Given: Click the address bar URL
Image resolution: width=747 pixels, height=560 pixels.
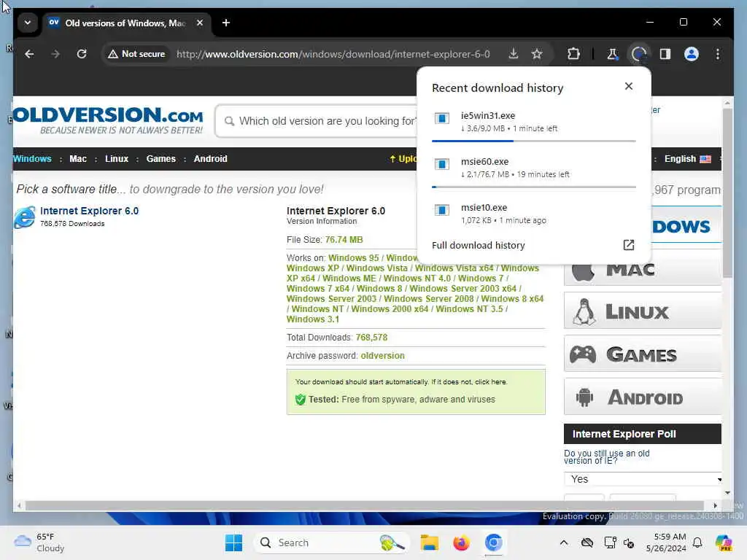Looking at the screenshot, I should 333,54.
